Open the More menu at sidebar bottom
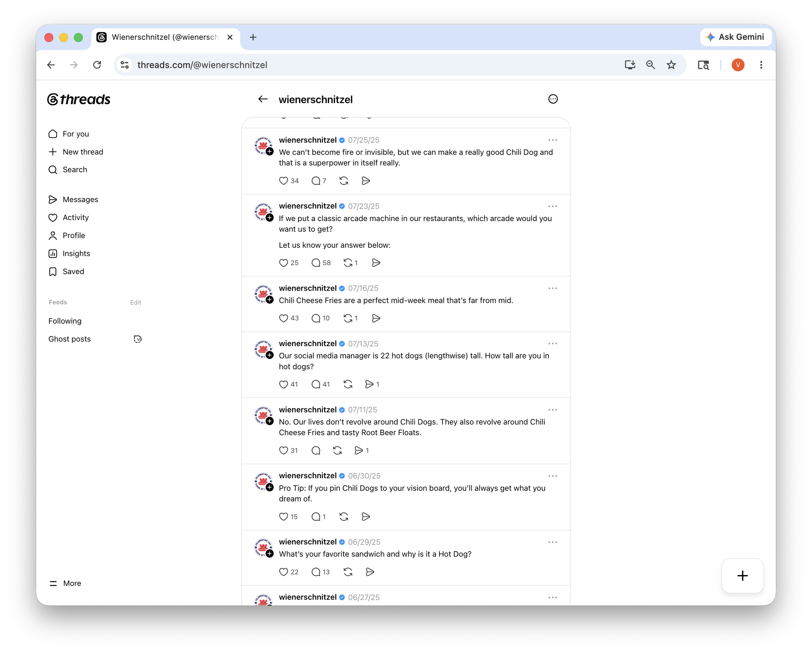 click(x=65, y=583)
